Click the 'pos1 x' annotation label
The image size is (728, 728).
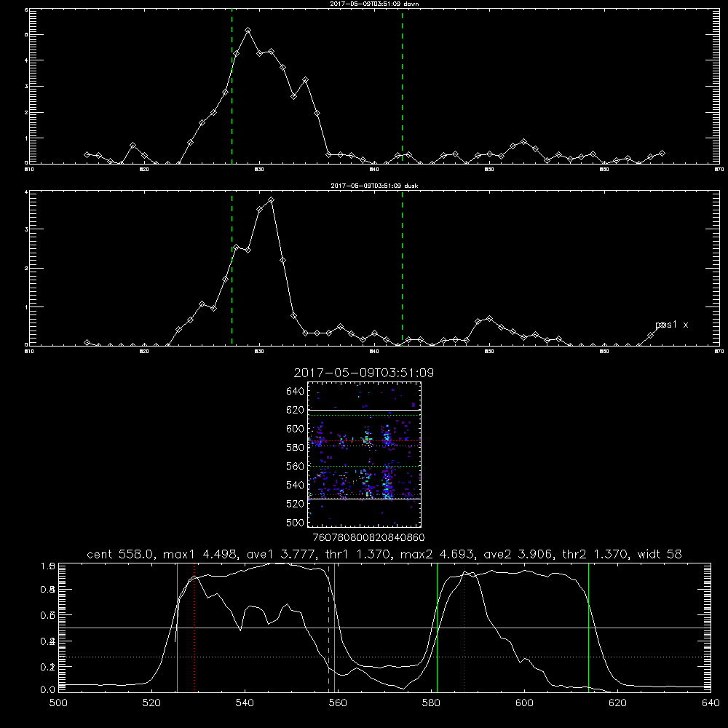[671, 325]
